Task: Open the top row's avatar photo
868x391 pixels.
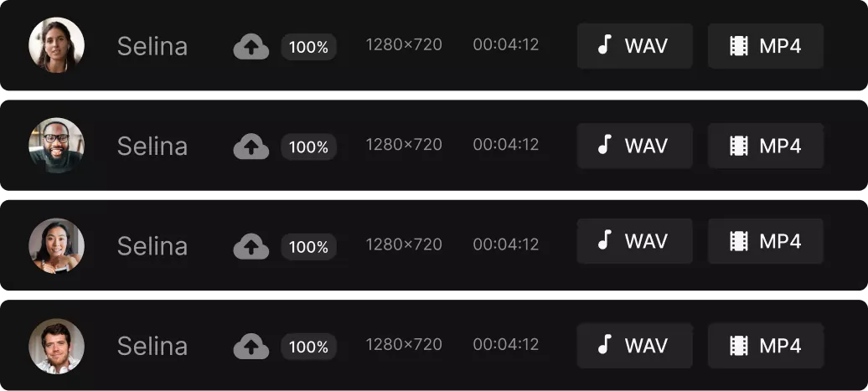Action: coord(56,45)
